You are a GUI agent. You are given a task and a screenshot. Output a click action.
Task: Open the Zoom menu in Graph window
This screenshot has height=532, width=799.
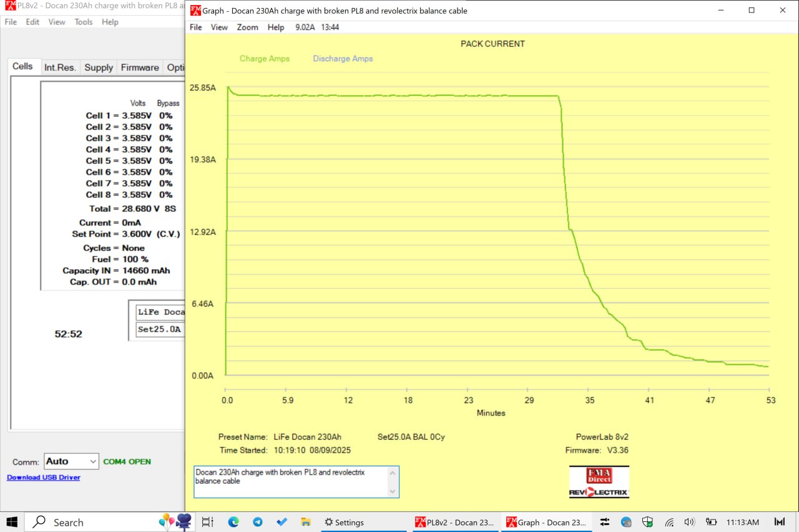[247, 27]
